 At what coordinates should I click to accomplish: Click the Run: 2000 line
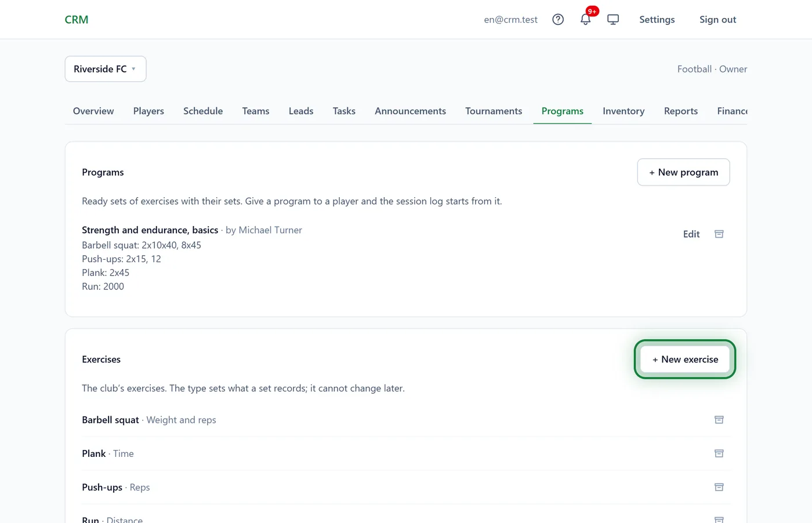click(x=103, y=286)
